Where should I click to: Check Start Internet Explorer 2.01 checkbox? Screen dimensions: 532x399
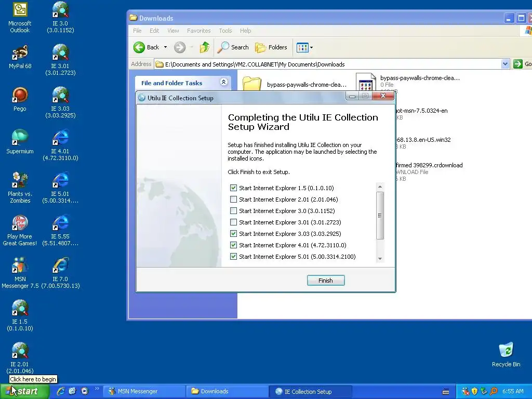coord(233,199)
